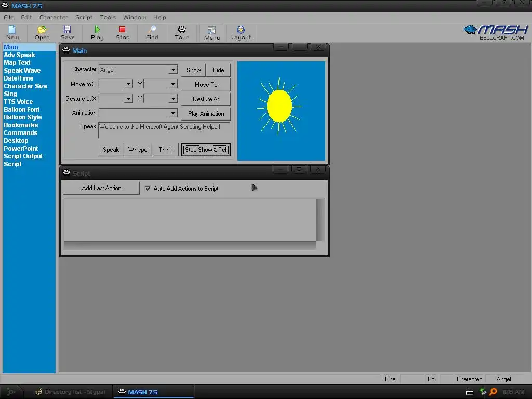This screenshot has width=532, height=399.
Task: Click the Think button
Action: point(166,150)
